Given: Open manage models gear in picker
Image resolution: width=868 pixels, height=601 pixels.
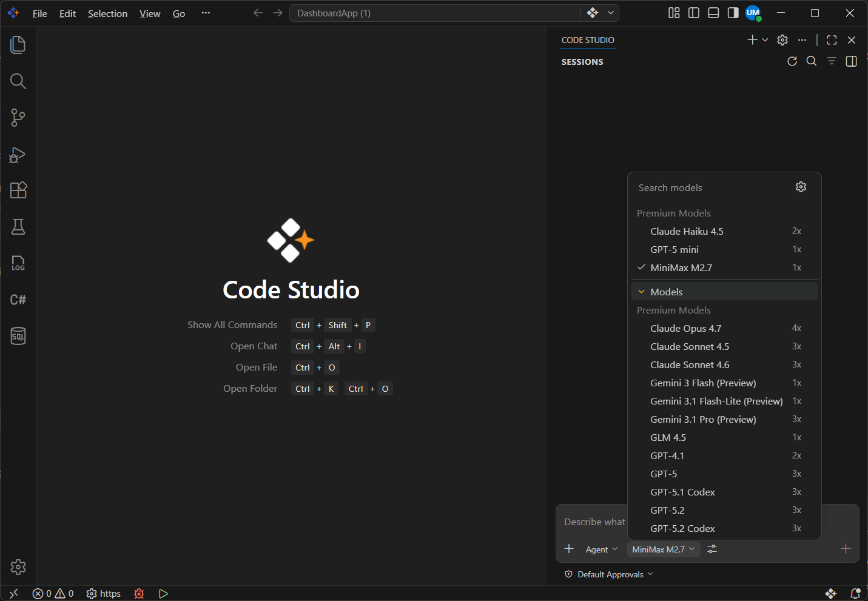Looking at the screenshot, I should coord(801,187).
